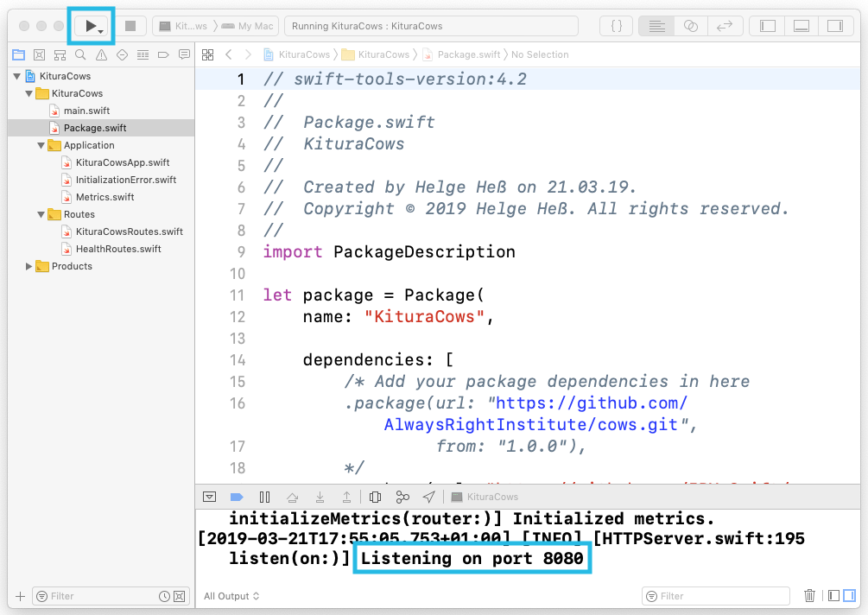This screenshot has width=868, height=615.
Task: Switch to the Assistant editor
Action: [x=690, y=25]
